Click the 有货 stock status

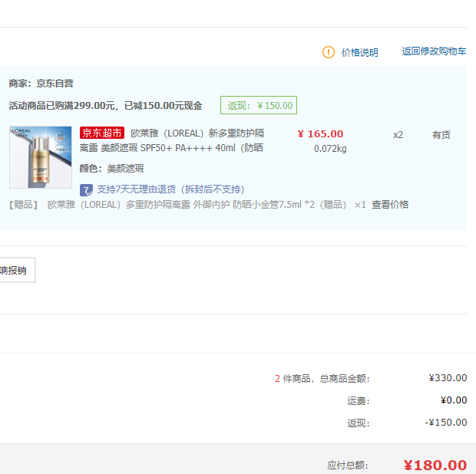coord(441,135)
